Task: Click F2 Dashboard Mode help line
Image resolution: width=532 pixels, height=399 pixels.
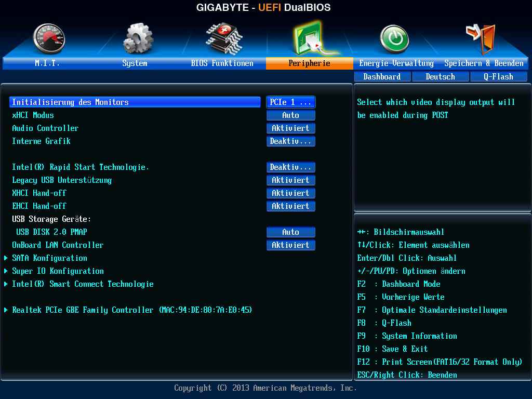Action: [x=398, y=284]
